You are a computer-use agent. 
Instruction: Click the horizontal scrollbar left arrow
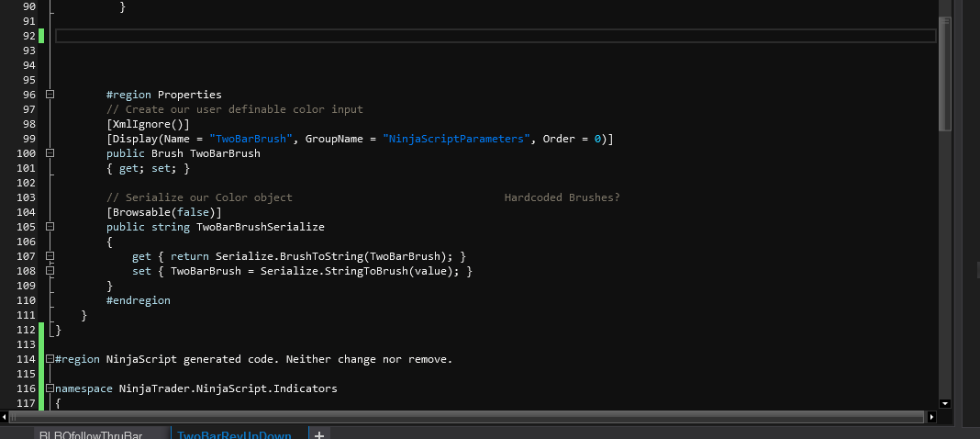tap(4, 417)
